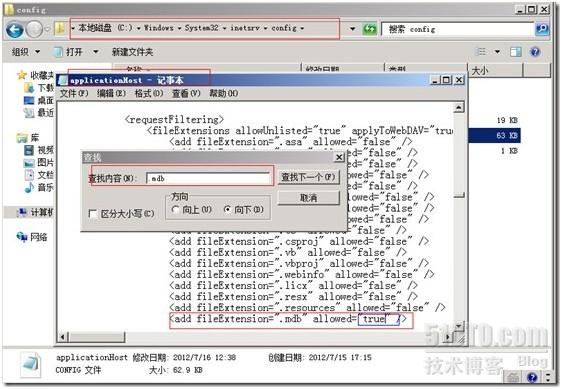
Task: Open Notepad 编辑(E) menu
Action: (x=111, y=94)
